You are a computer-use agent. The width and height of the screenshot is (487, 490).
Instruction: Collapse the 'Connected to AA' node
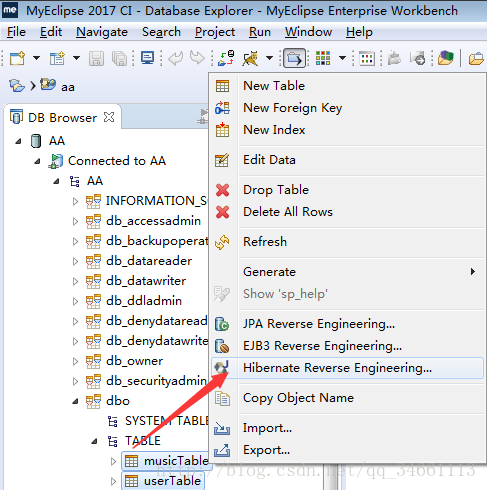tap(37, 161)
